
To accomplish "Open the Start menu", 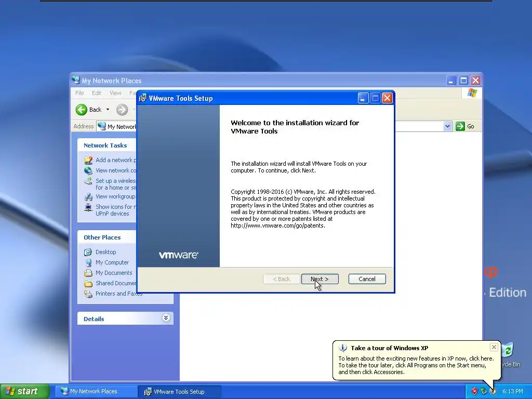I will coord(25,391).
